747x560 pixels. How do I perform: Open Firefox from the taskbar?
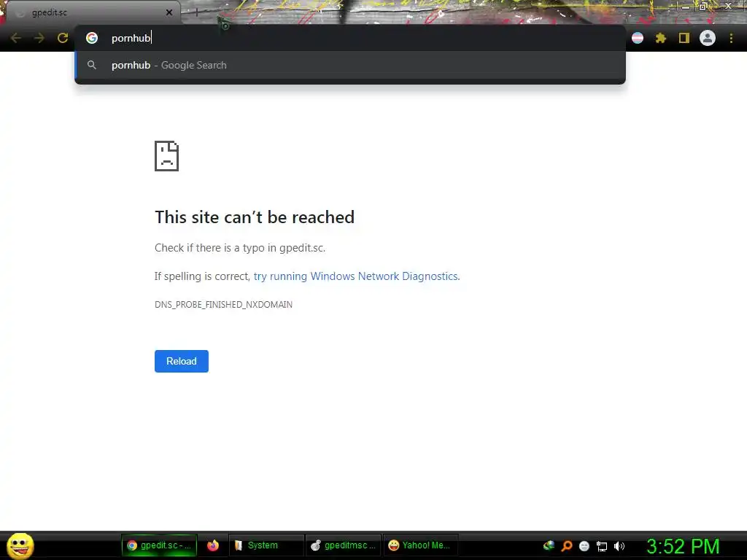click(x=213, y=545)
